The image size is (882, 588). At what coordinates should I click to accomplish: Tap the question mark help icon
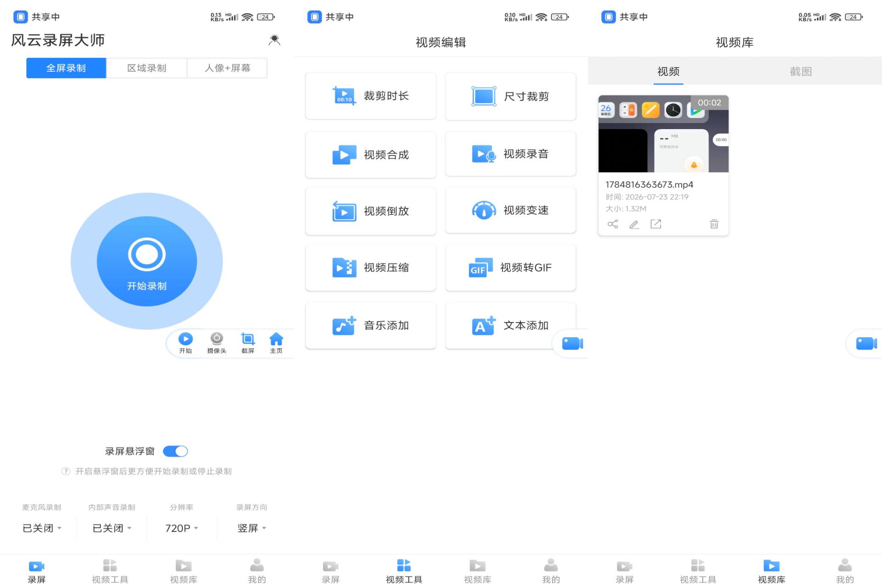tap(66, 471)
